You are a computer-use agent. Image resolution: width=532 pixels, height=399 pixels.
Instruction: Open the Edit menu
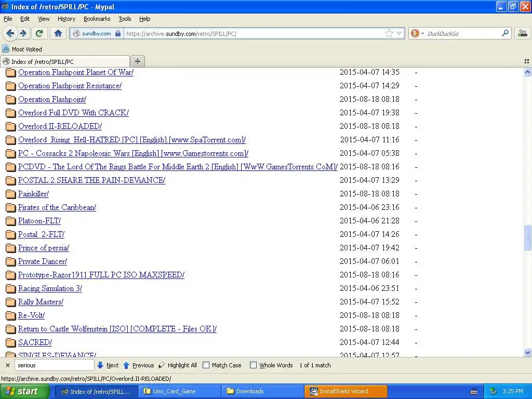pyautogui.click(x=25, y=19)
